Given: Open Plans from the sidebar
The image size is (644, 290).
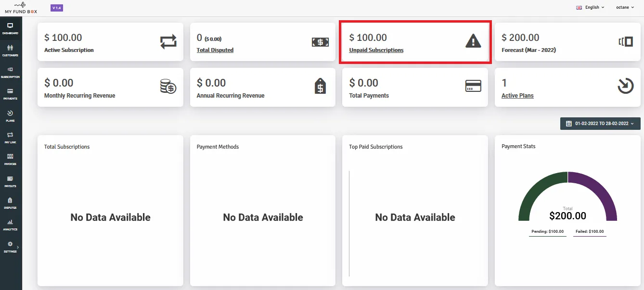Looking at the screenshot, I should (x=10, y=116).
